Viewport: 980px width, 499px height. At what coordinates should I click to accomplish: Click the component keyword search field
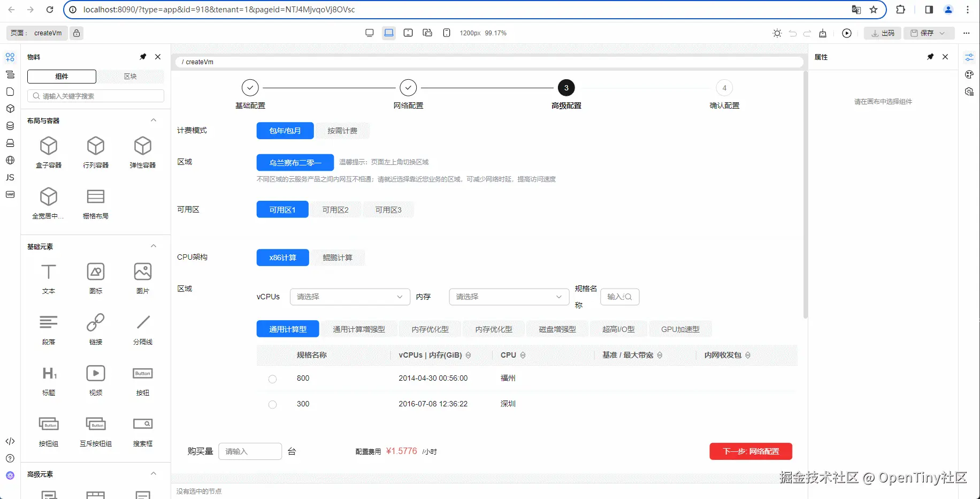tap(96, 96)
